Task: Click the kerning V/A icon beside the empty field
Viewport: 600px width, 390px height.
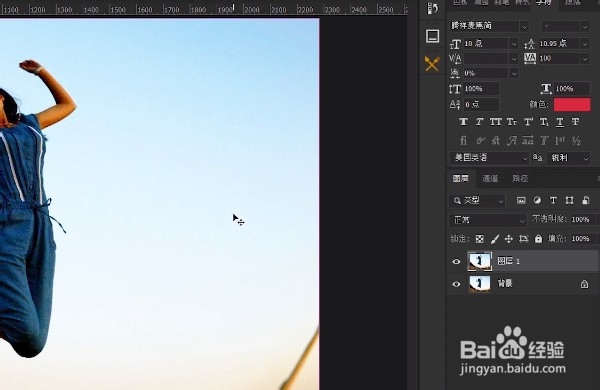Action: point(455,59)
